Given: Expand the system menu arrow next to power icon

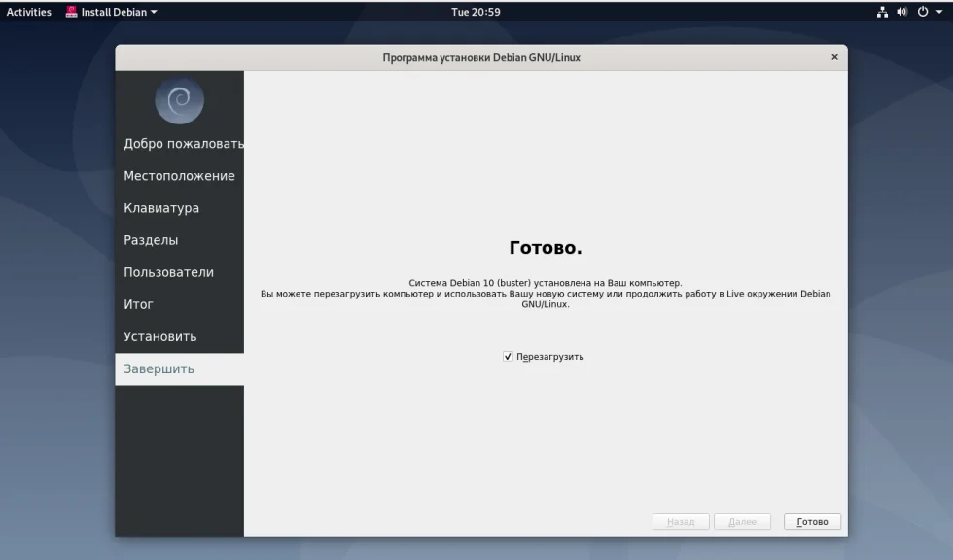Looking at the screenshot, I should (939, 12).
